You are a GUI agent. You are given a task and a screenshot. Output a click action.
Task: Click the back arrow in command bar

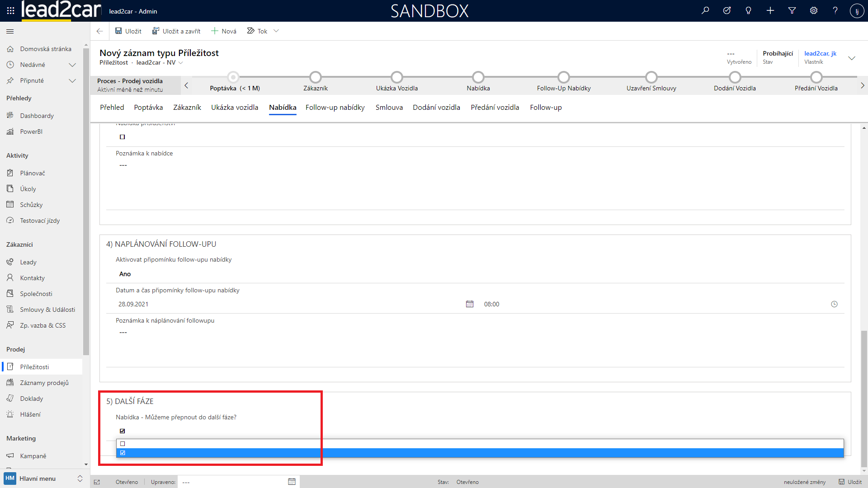99,31
